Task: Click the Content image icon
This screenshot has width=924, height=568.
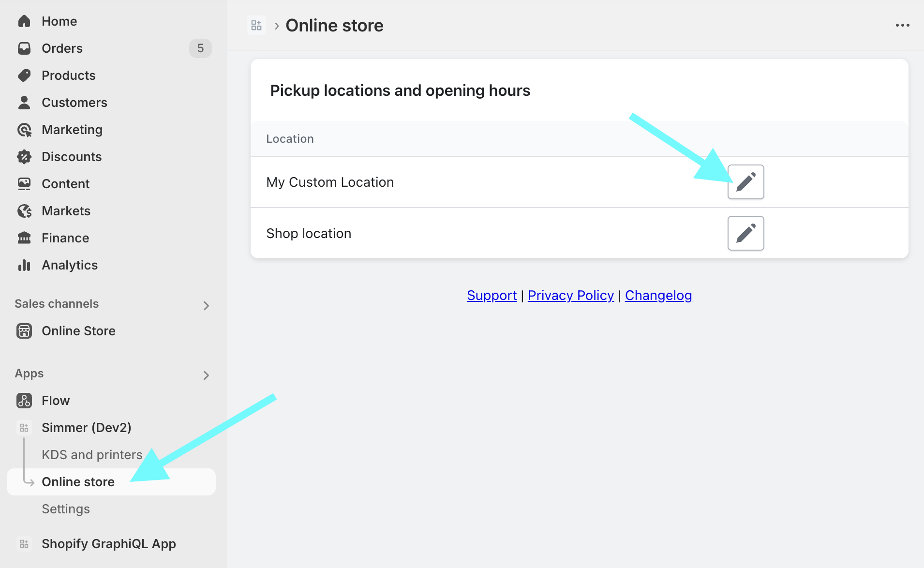Action: point(24,184)
